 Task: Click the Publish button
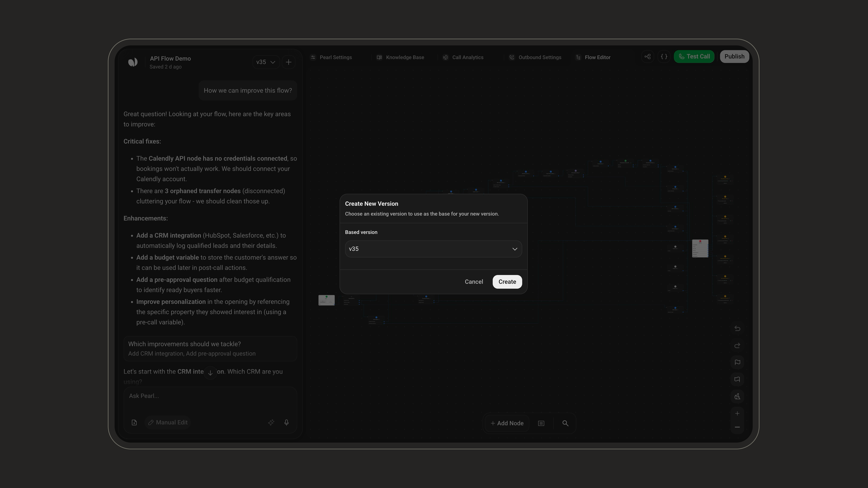[734, 57]
